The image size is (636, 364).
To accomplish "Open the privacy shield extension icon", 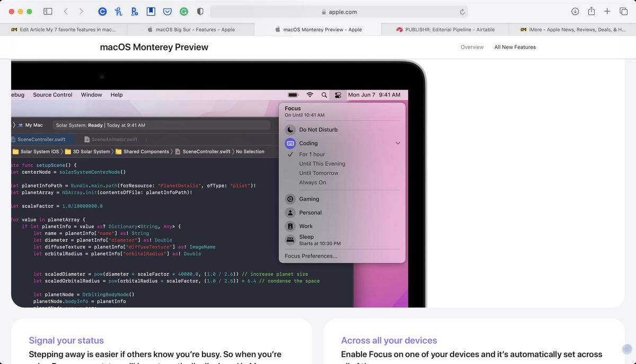I will tap(200, 11).
